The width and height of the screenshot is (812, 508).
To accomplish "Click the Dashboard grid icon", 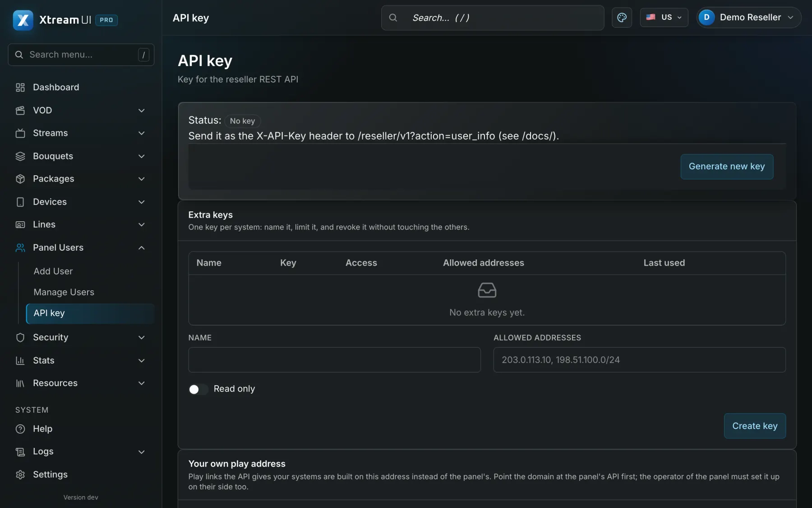I will [x=20, y=87].
